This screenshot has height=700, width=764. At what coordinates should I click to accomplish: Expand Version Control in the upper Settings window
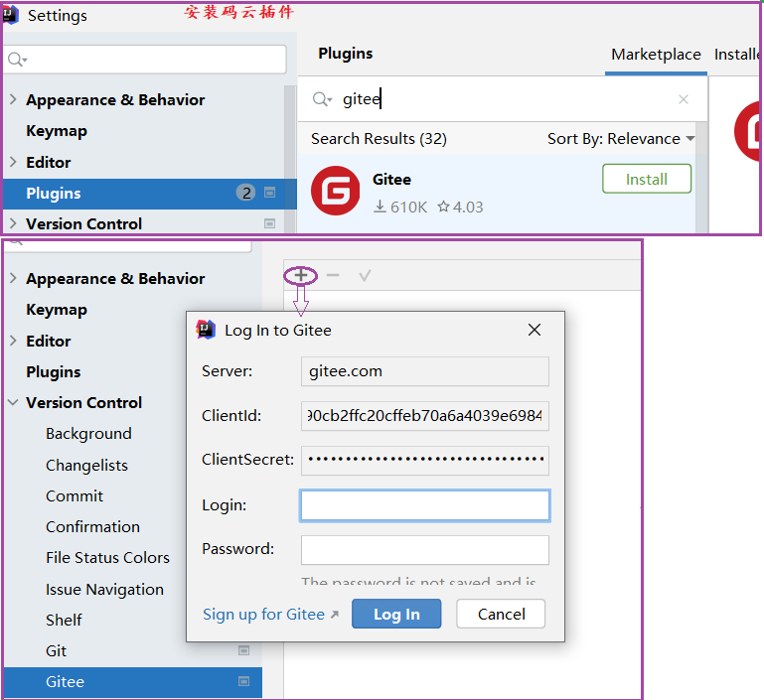tap(13, 223)
